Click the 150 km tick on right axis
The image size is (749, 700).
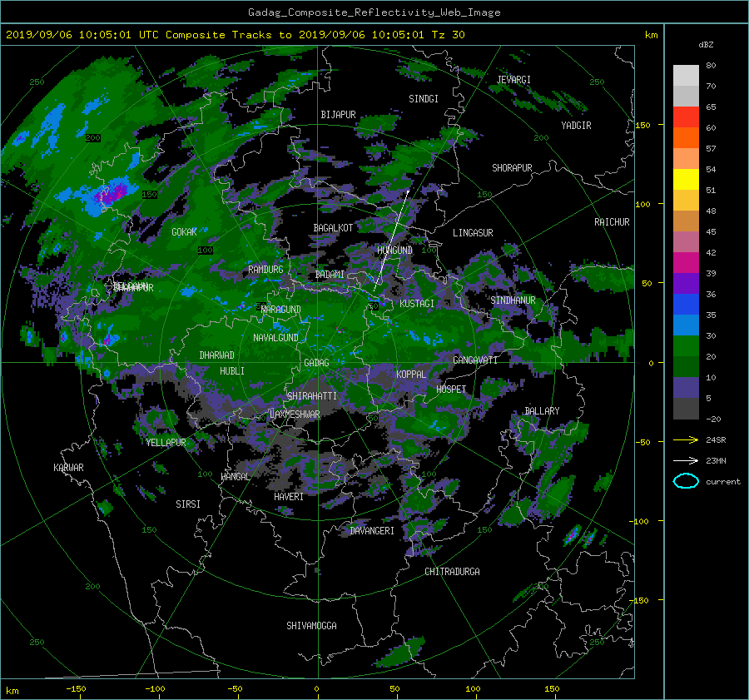pyautogui.click(x=643, y=125)
